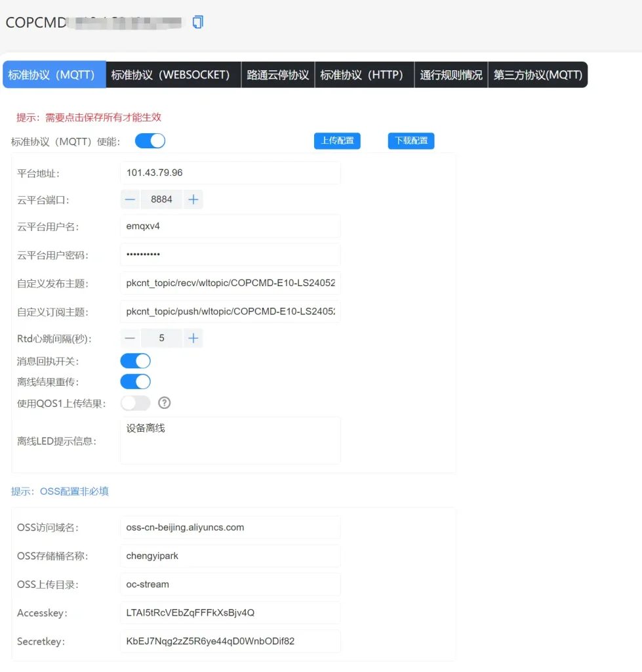The image size is (642, 672).
Task: Enable the 使用QOS1上传结果 switch
Action: click(135, 402)
